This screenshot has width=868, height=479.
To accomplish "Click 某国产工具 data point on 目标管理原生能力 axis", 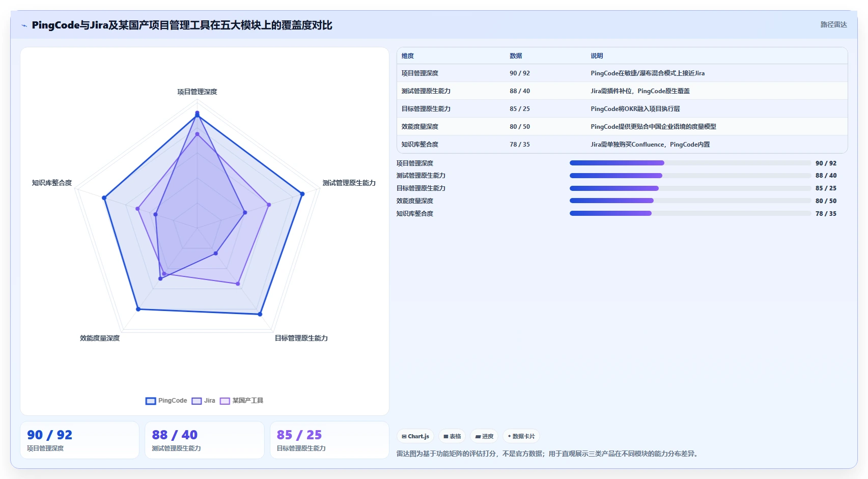I will pos(238,284).
